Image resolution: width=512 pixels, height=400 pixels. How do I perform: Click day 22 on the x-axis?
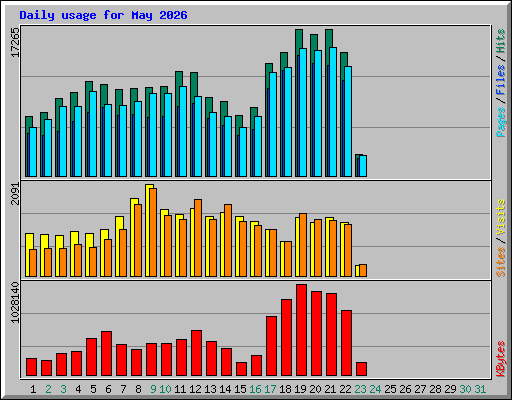345,389
